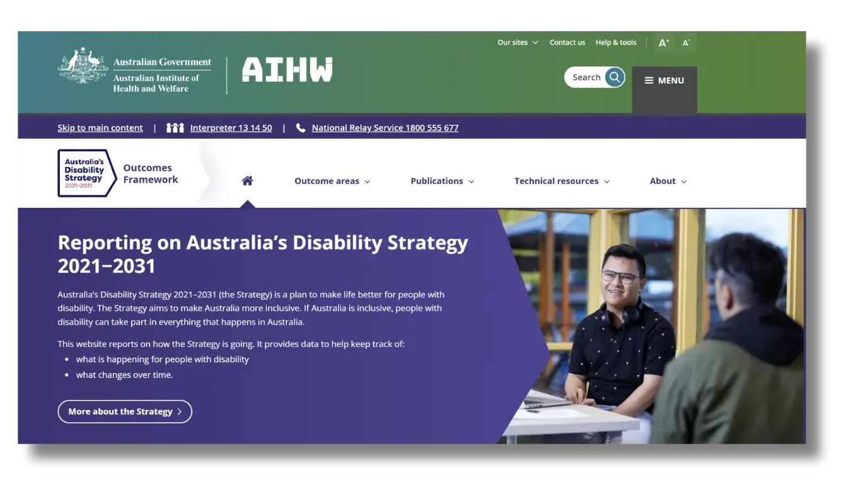Decrease font size with A- icon
The image size is (851, 504).
pos(686,43)
